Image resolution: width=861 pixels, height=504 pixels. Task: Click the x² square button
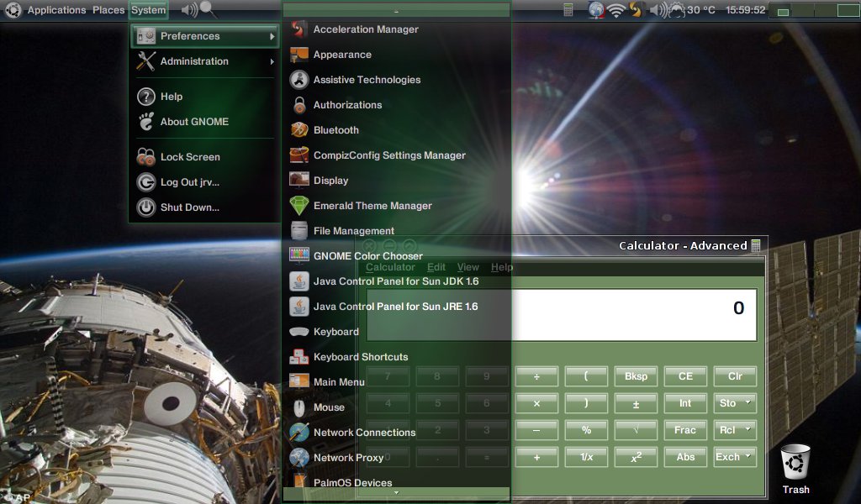click(x=636, y=457)
